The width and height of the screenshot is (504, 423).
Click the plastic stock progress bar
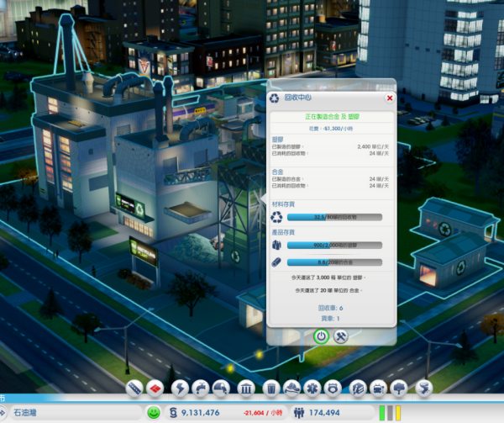pyautogui.click(x=334, y=245)
